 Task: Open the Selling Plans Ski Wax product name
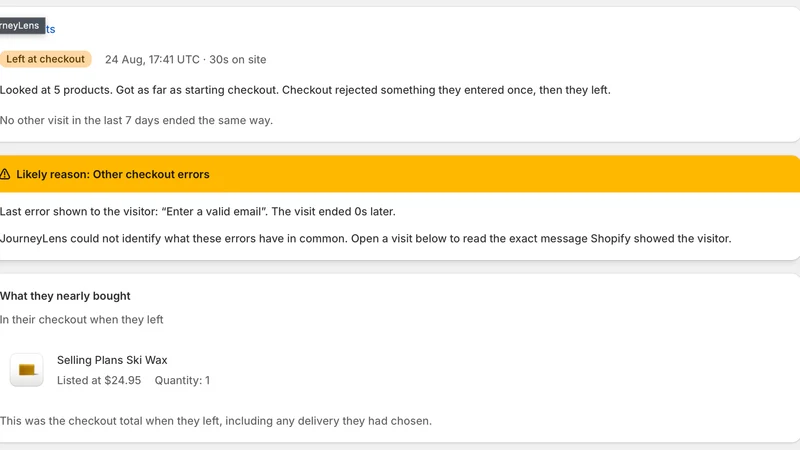[x=112, y=360]
